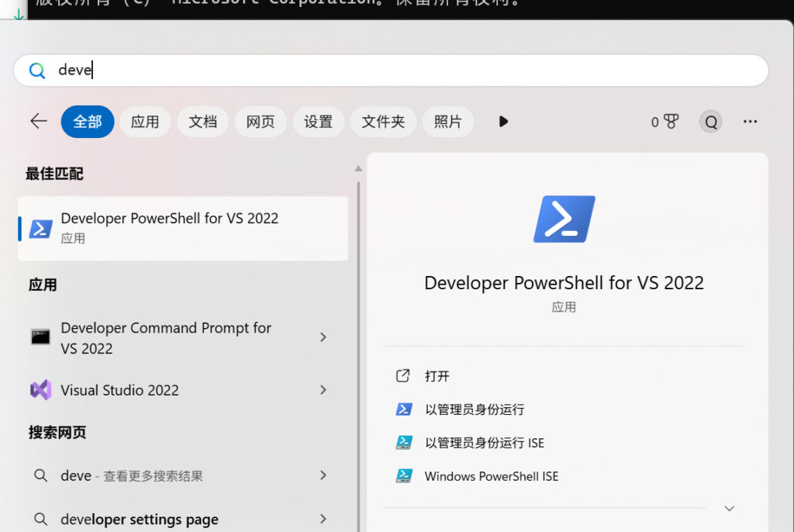Click the back arrow to exit search

pos(38,121)
